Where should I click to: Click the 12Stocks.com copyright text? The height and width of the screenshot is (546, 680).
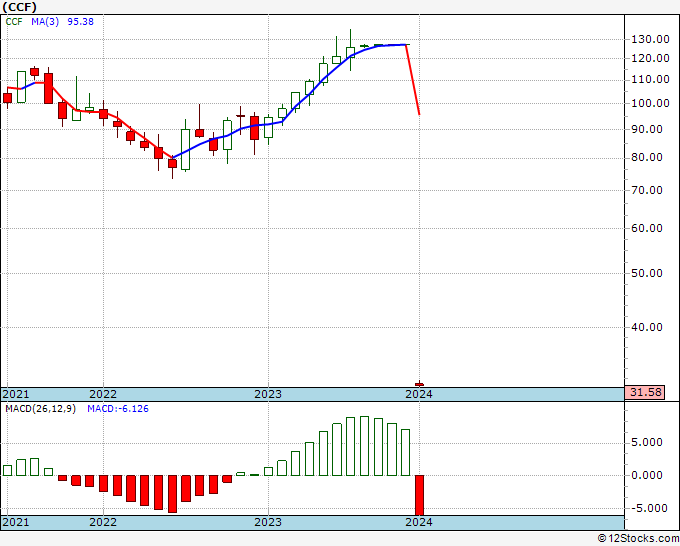638,539
